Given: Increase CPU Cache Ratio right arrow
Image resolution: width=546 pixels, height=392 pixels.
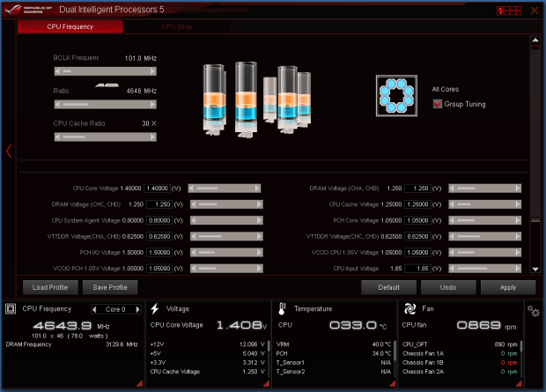Looking at the screenshot, I should pos(153,137).
